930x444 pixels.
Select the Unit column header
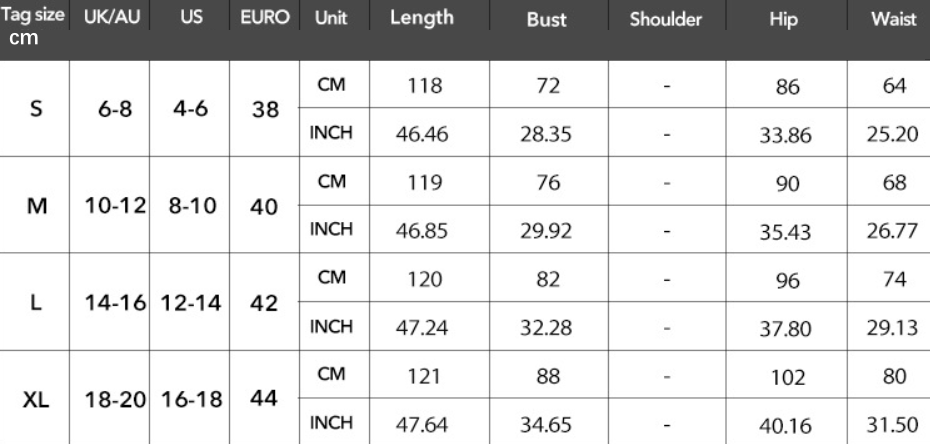tap(330, 18)
